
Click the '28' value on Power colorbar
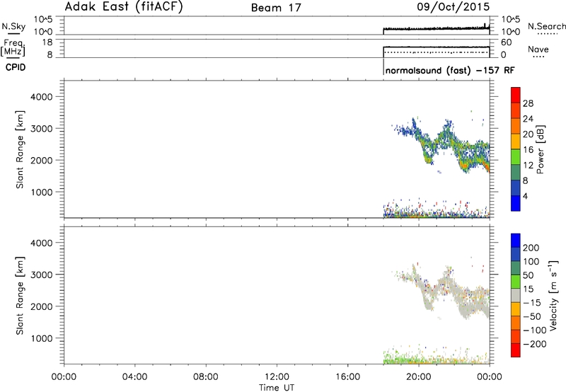(528, 103)
